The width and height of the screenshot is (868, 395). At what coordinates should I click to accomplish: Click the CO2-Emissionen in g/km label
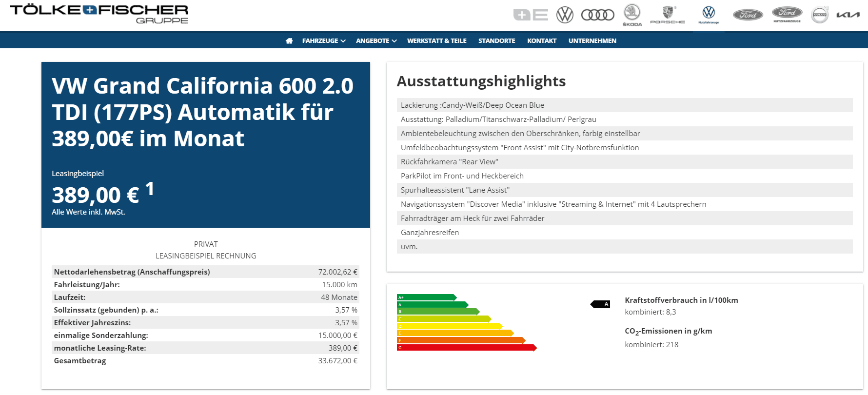click(x=668, y=332)
